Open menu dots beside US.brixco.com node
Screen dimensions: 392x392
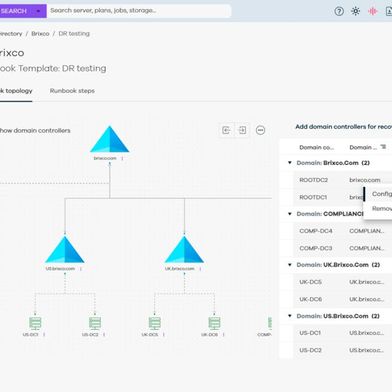[x=81, y=269]
